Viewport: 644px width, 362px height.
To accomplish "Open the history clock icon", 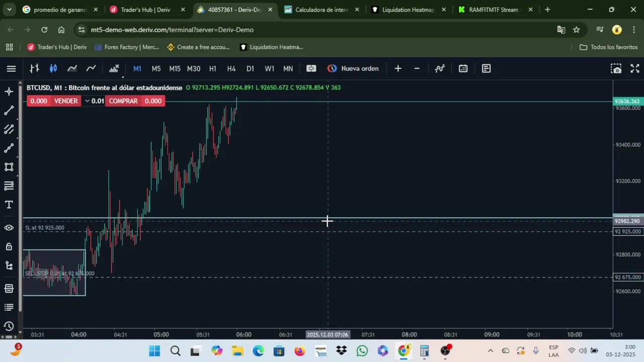I will [x=9, y=326].
